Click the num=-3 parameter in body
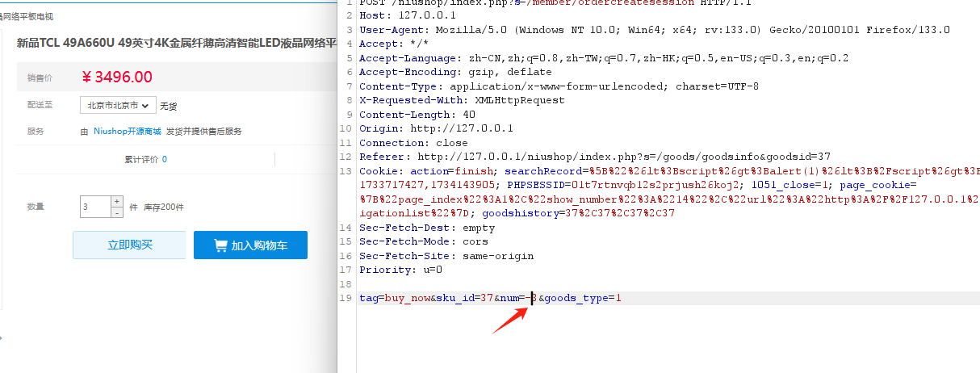 pos(519,298)
